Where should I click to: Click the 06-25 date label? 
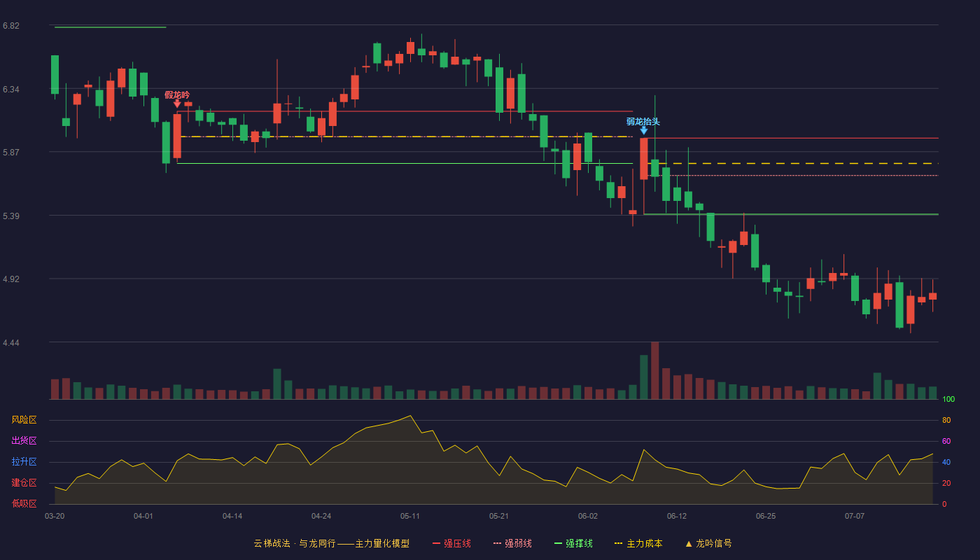(x=766, y=516)
